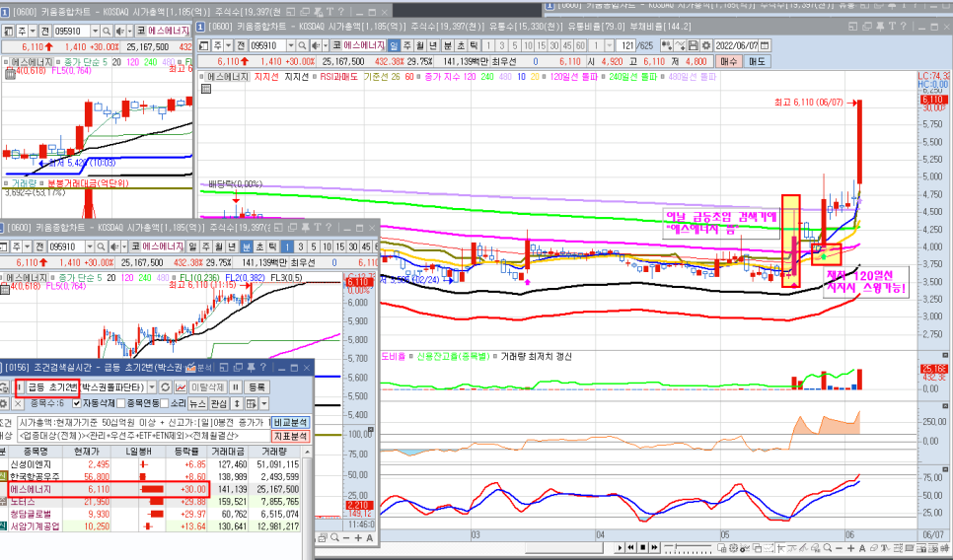Pause the real-time condition search

(x=235, y=386)
